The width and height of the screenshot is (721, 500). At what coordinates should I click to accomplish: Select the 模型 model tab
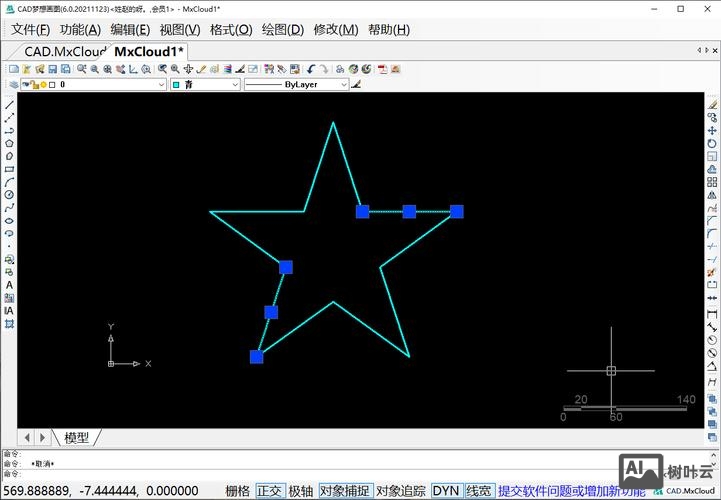click(77, 437)
